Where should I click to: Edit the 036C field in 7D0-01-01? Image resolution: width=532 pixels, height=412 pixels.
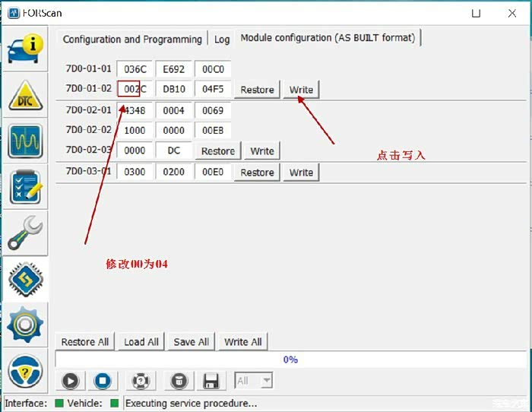[x=135, y=69]
